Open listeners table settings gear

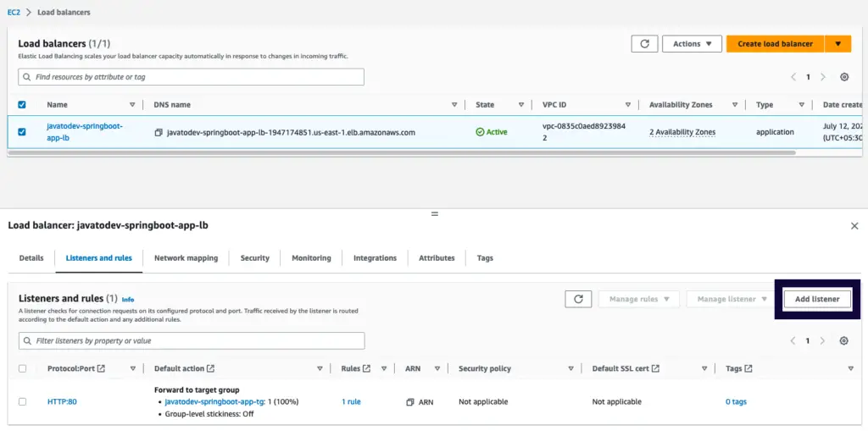pyautogui.click(x=843, y=340)
